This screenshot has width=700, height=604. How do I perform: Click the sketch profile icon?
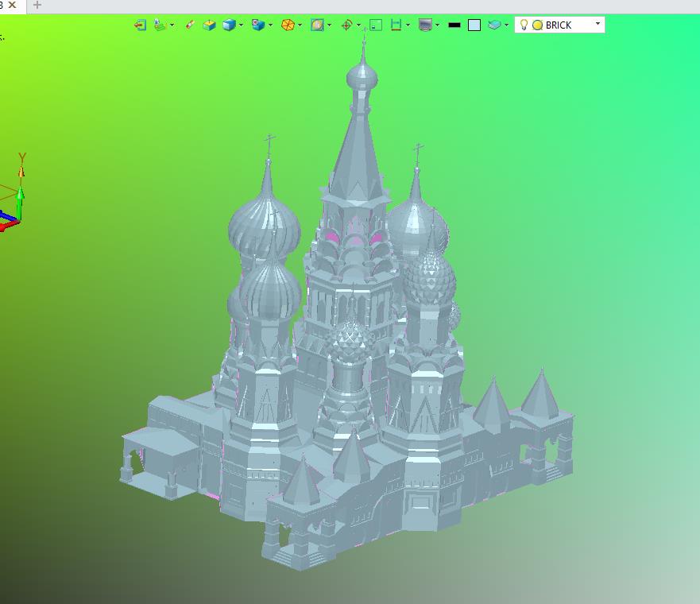(x=160, y=25)
